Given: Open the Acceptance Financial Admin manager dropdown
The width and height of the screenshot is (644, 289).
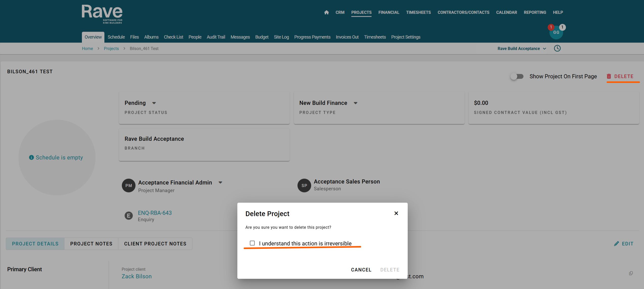Looking at the screenshot, I should [220, 183].
